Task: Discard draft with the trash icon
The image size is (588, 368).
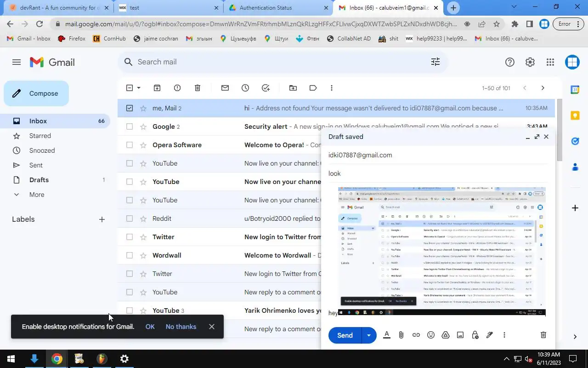Action: tap(543, 335)
